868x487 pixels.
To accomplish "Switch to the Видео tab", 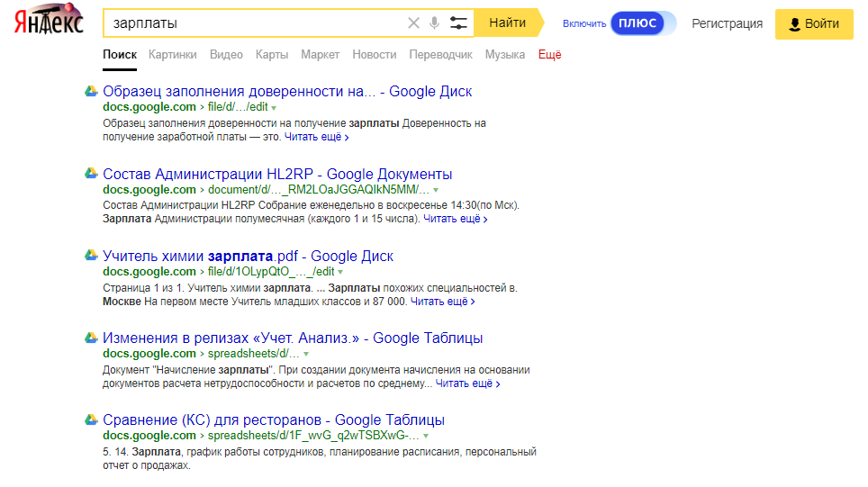I will click(226, 54).
